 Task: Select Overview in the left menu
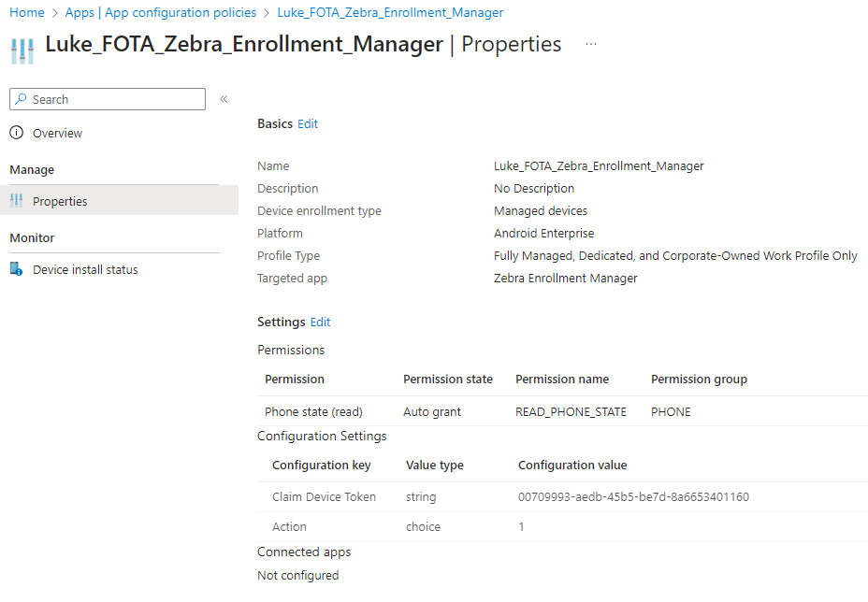[x=57, y=134]
